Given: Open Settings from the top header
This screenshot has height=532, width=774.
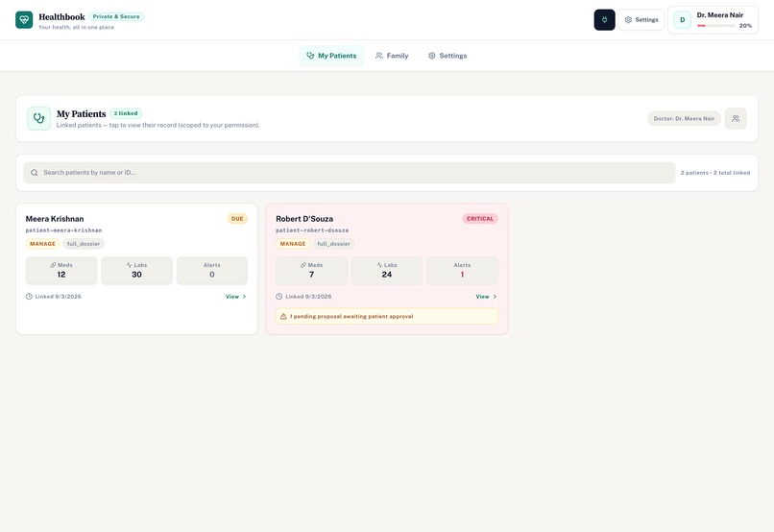Looking at the screenshot, I should pyautogui.click(x=641, y=20).
